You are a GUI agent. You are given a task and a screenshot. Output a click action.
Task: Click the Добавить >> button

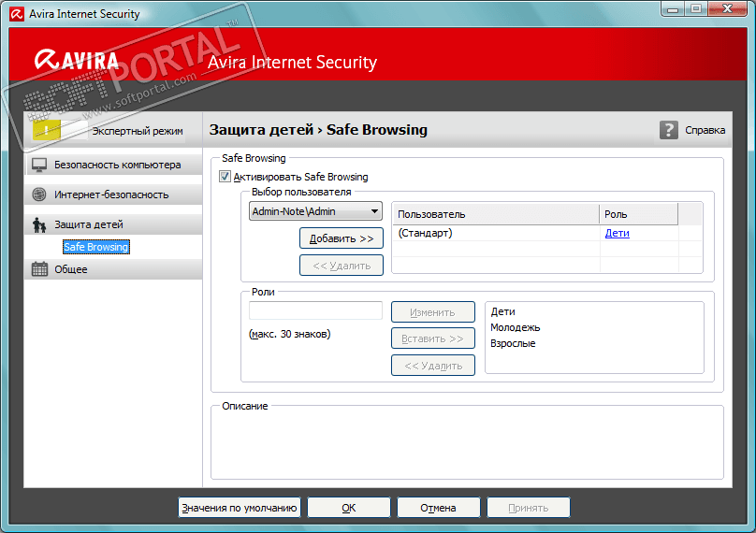(x=342, y=238)
